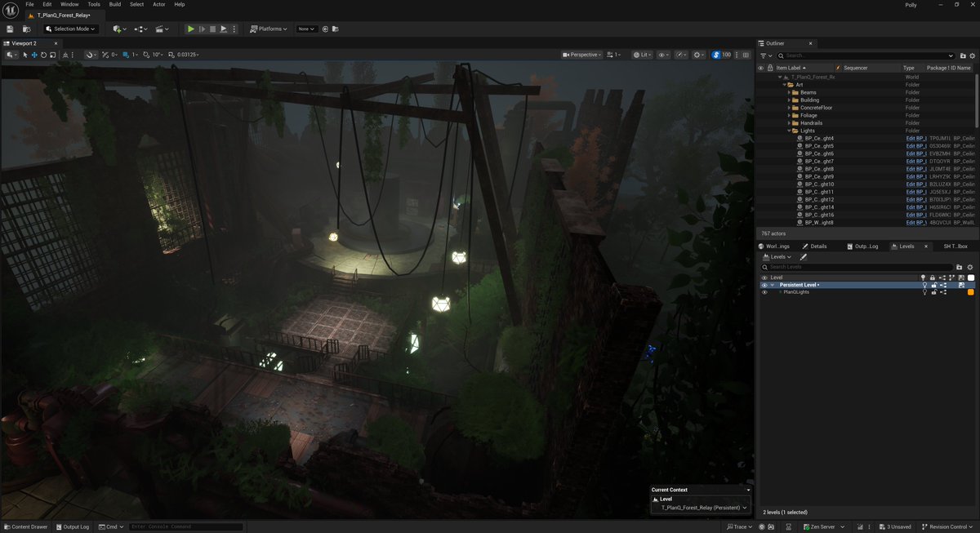Save the current level with the disk icon
This screenshot has height=533, width=980.
click(x=10, y=29)
